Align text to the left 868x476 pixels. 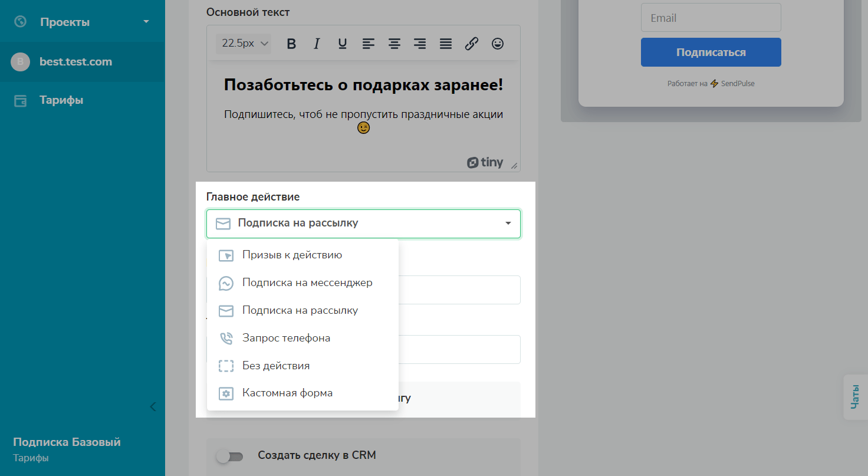click(x=369, y=44)
